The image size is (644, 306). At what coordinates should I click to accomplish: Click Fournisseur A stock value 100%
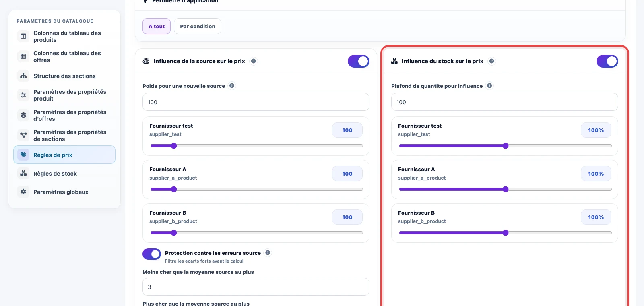(596, 174)
